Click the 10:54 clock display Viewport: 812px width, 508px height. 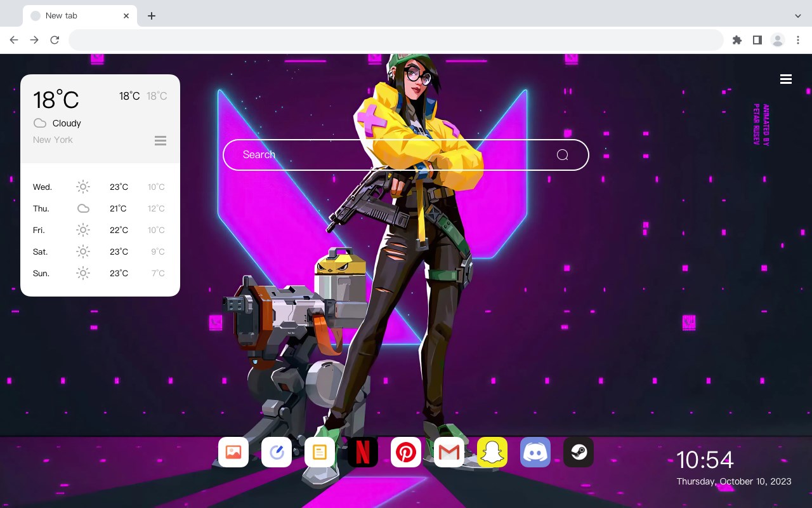(x=705, y=460)
